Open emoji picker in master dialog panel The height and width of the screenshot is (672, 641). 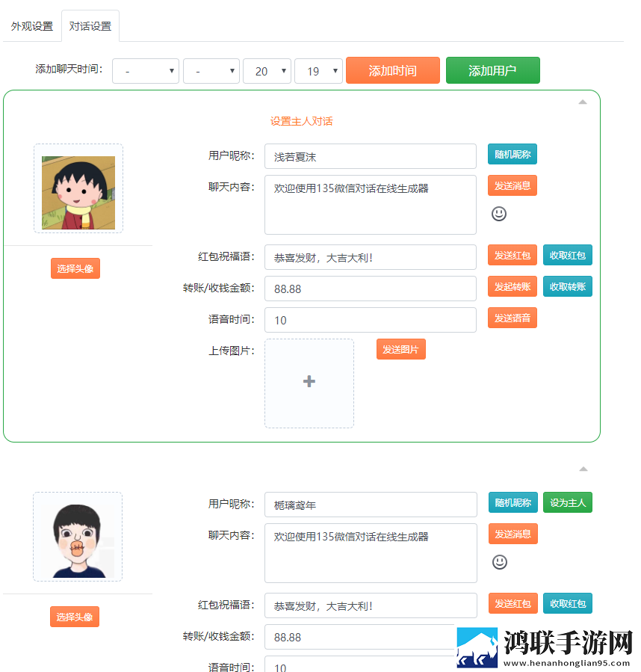499,214
